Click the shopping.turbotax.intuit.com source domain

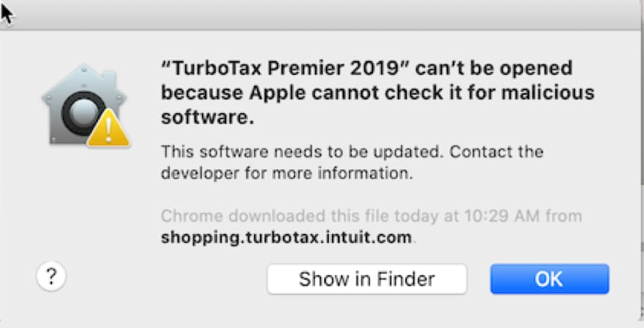point(286,238)
